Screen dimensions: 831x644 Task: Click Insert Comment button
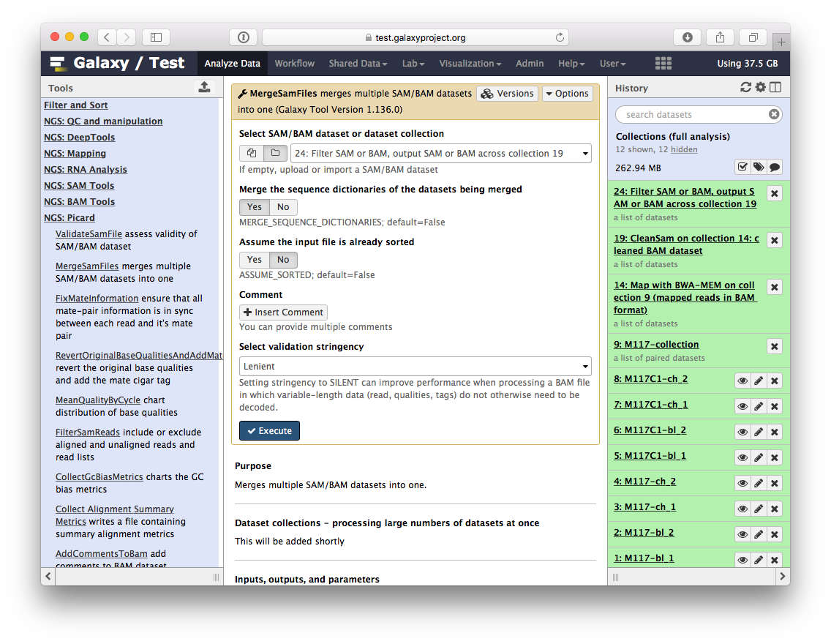(x=283, y=312)
